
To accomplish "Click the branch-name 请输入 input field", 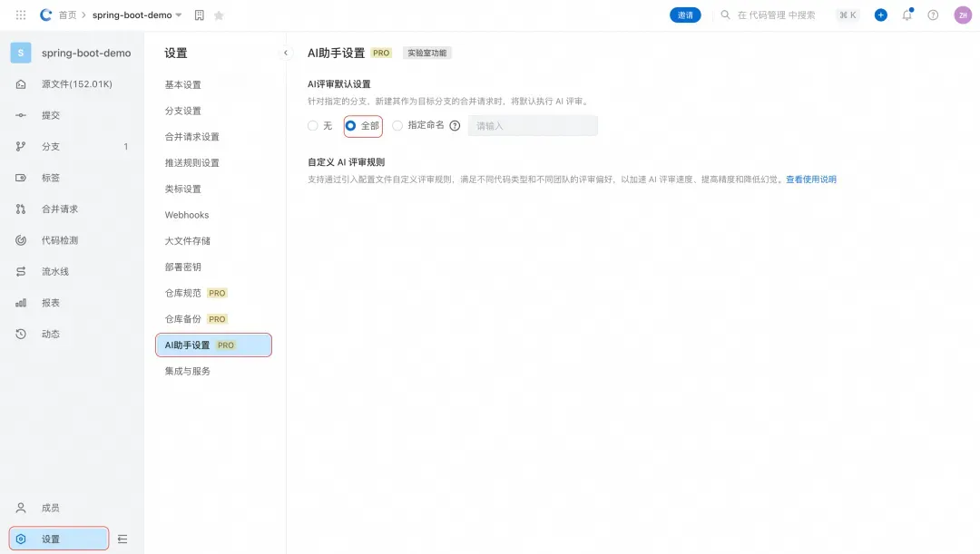I will [x=533, y=125].
